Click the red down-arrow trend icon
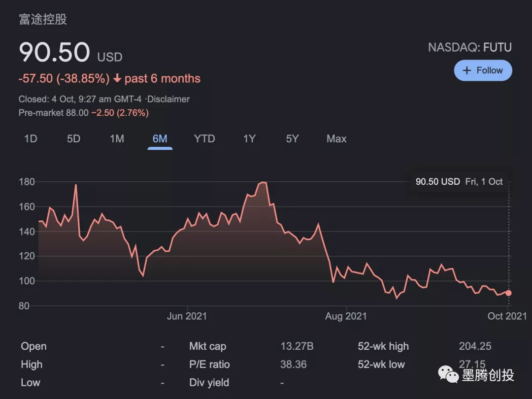This screenshot has width=532, height=399. tap(117, 79)
